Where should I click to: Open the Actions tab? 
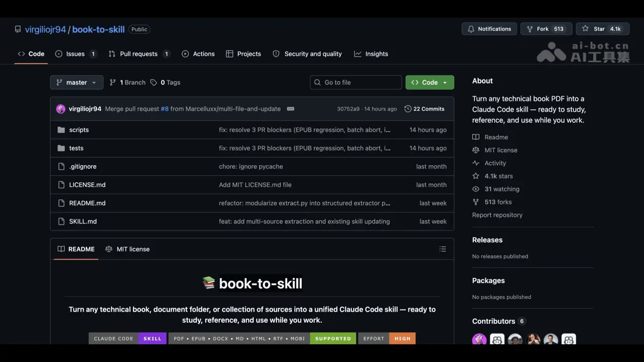click(198, 54)
